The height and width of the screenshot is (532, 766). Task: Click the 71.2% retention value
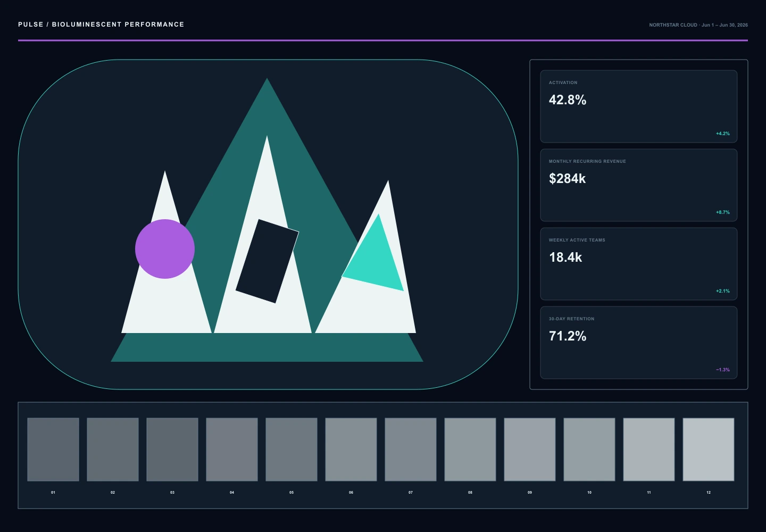[568, 336]
